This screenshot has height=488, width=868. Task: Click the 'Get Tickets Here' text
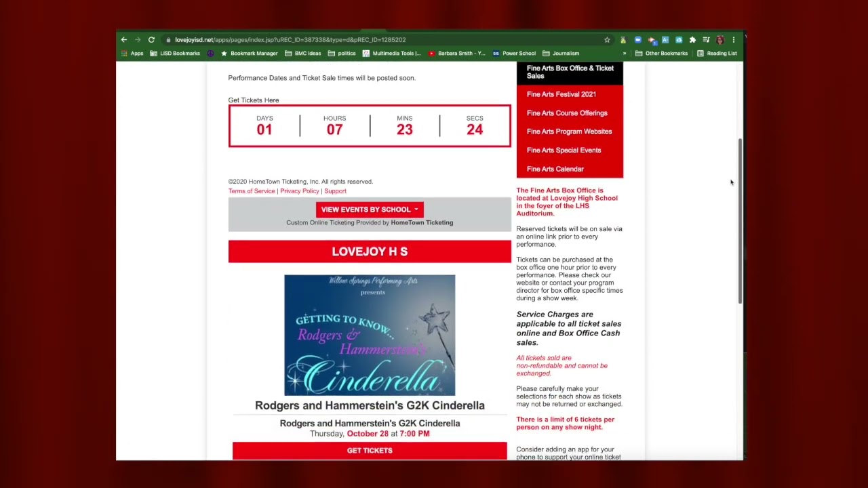tap(254, 100)
